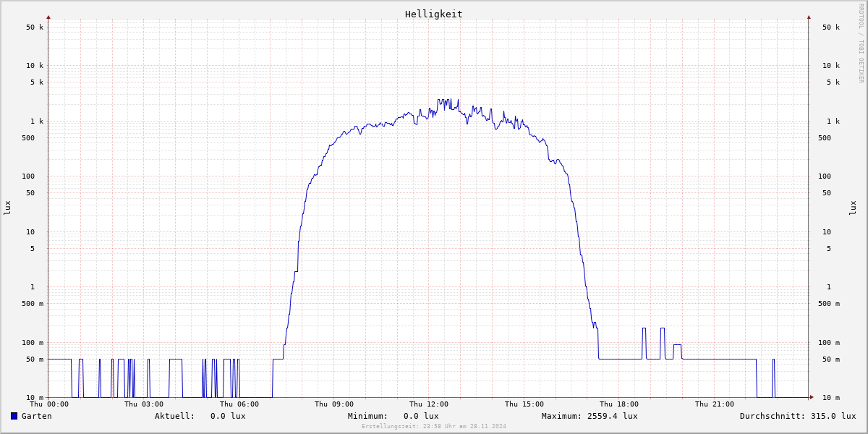Click the '1 k' tick on the left axis
This screenshot has width=868, height=434.
pyautogui.click(x=37, y=122)
